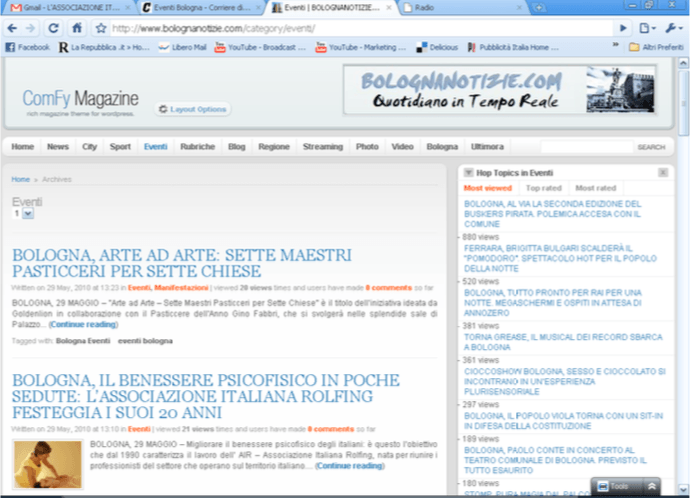Viewport: 691px width, 498px height.
Task: Click the site search input field
Action: pos(586,147)
